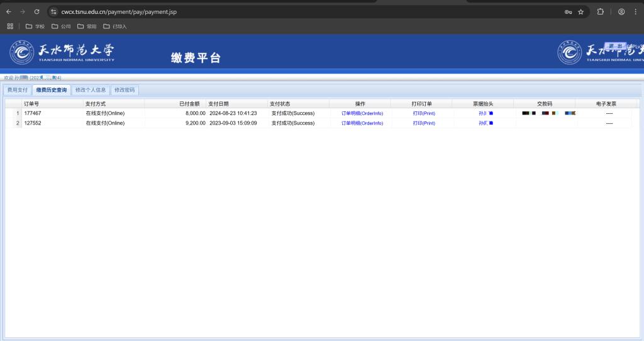
Task: Reload the payment page
Action: [36, 11]
